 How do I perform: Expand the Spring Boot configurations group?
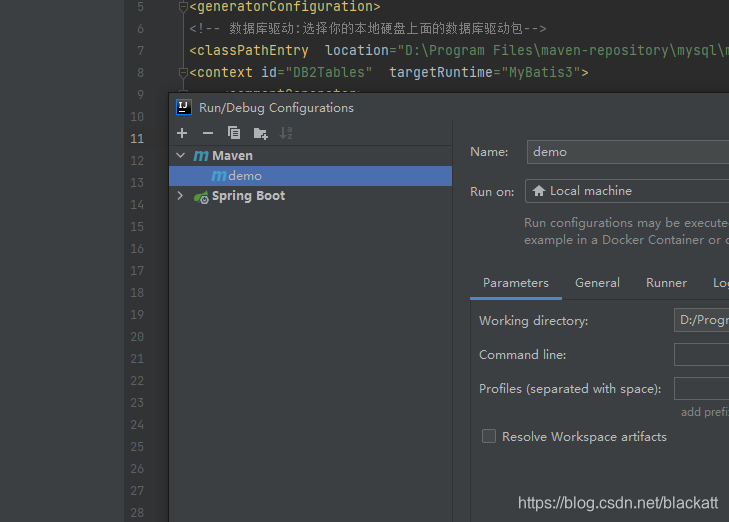tap(180, 196)
